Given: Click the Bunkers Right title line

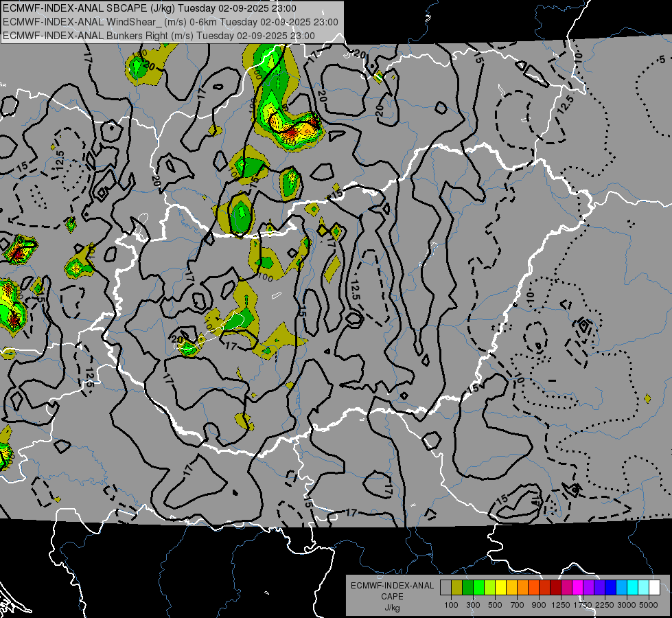Looking at the screenshot, I should 159,36.
